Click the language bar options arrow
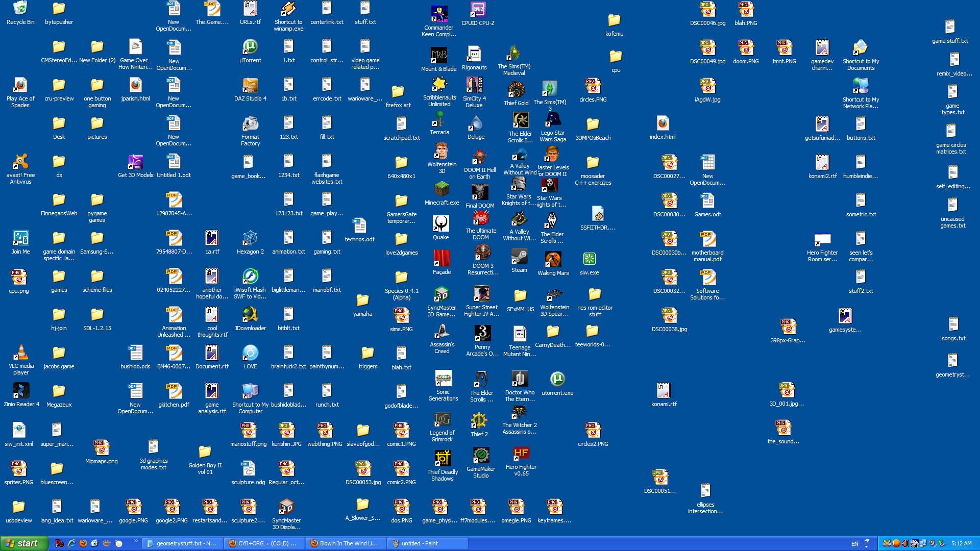Screen dimensions: 980x551 867,546
